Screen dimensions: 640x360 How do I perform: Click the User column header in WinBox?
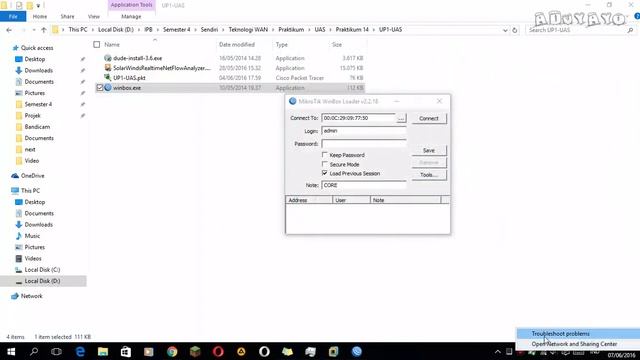[x=351, y=200]
